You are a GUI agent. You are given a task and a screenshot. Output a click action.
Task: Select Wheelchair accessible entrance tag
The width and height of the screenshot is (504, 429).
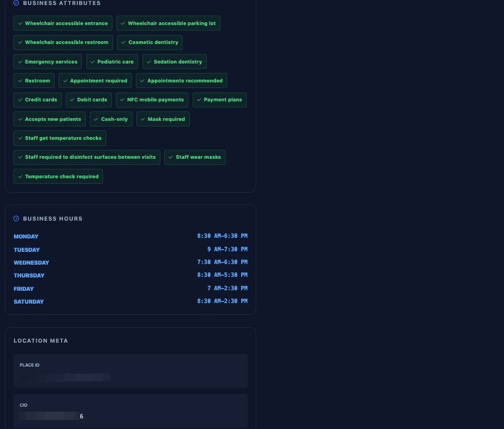click(x=63, y=23)
